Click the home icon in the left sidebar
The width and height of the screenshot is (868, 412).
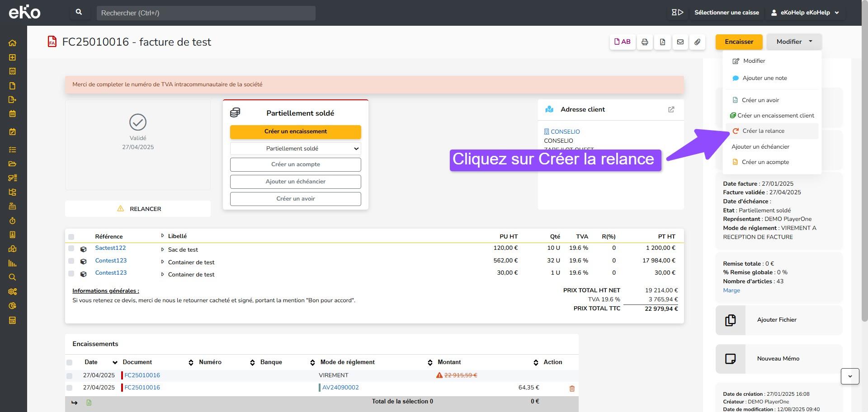[x=12, y=43]
